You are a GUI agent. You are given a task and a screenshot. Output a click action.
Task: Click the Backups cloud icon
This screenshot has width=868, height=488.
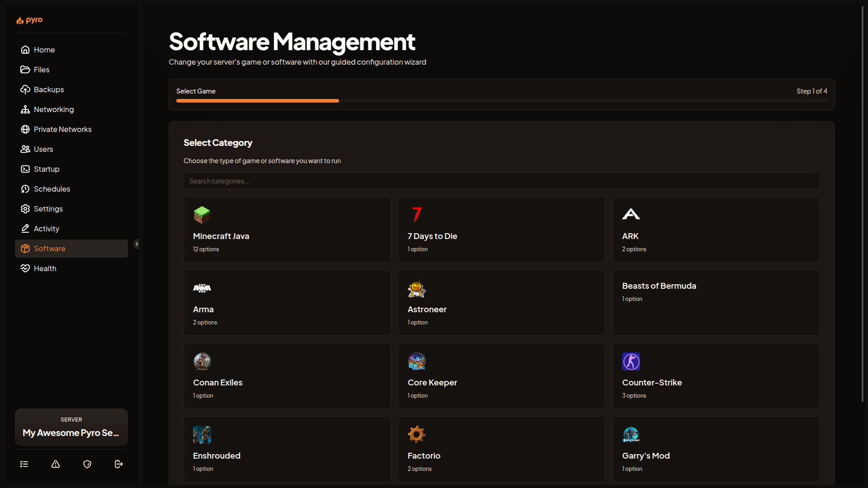(x=25, y=89)
